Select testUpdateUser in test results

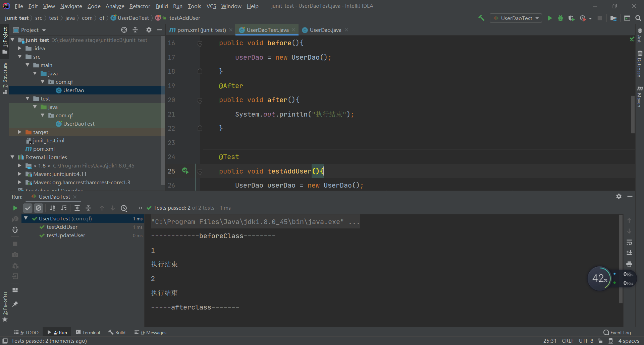point(66,235)
